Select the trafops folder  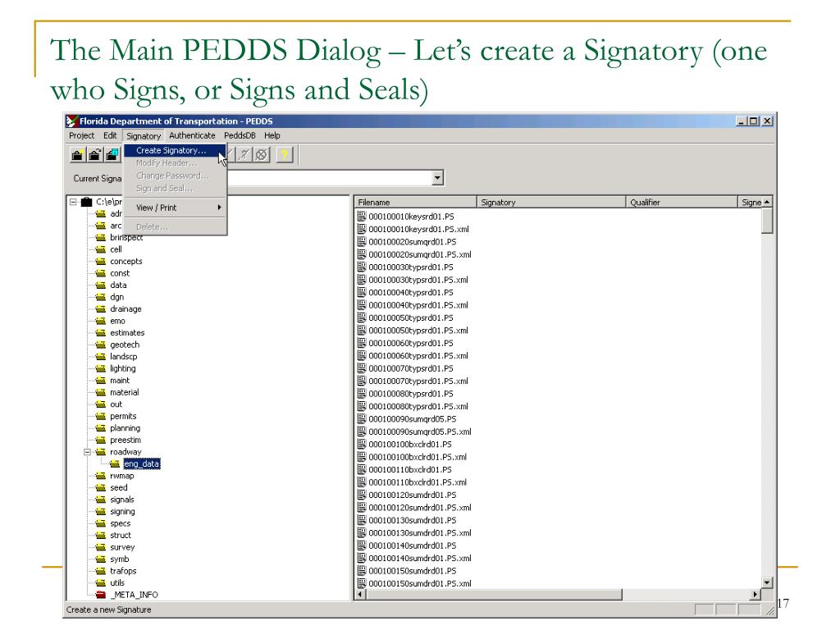click(x=123, y=571)
